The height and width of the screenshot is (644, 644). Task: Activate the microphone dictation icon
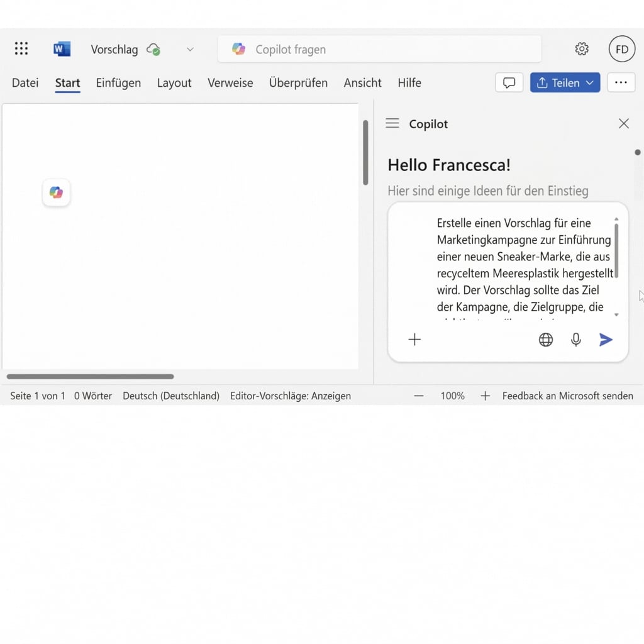pyautogui.click(x=576, y=340)
